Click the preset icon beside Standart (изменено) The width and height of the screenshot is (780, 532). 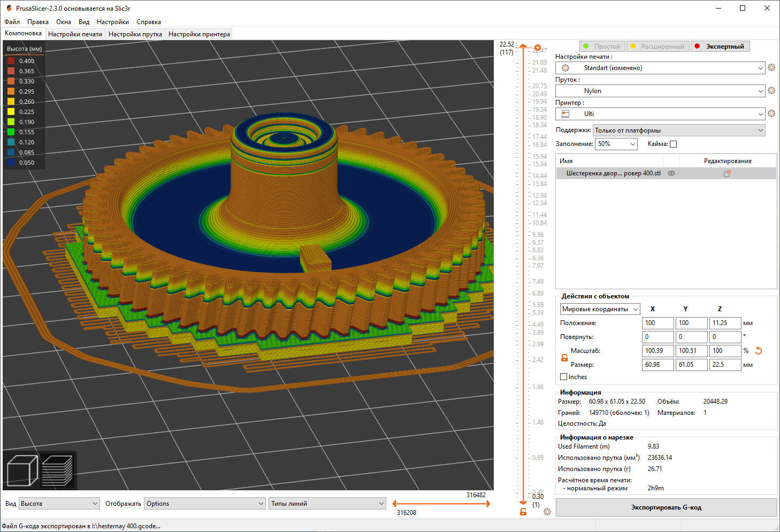565,68
